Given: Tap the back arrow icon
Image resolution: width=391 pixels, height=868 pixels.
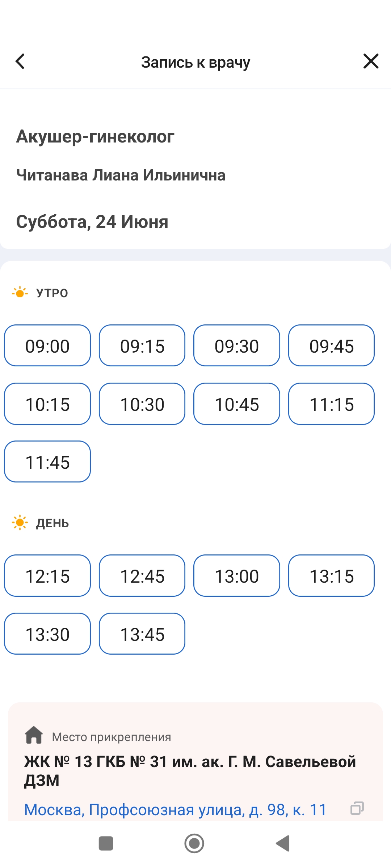Looking at the screenshot, I should click(20, 61).
